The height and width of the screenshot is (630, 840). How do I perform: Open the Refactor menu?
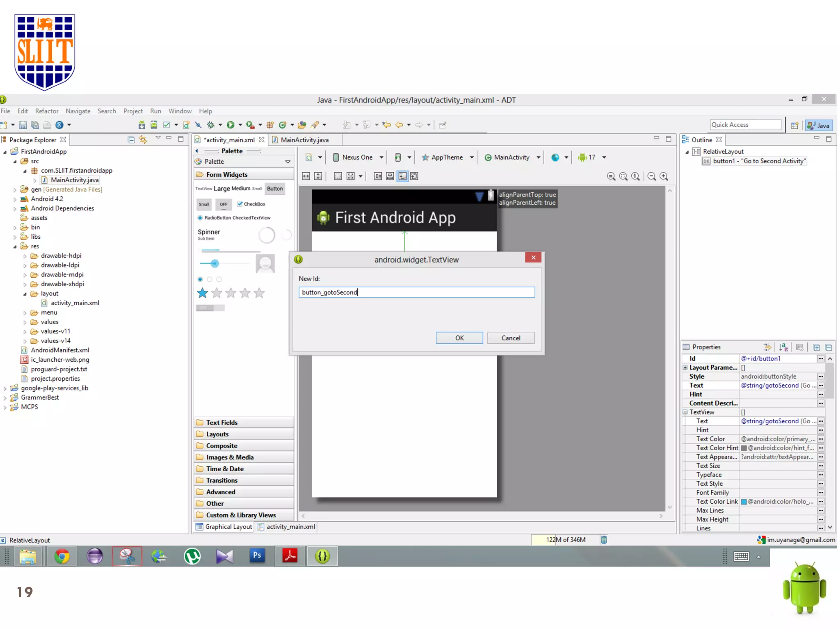point(46,111)
